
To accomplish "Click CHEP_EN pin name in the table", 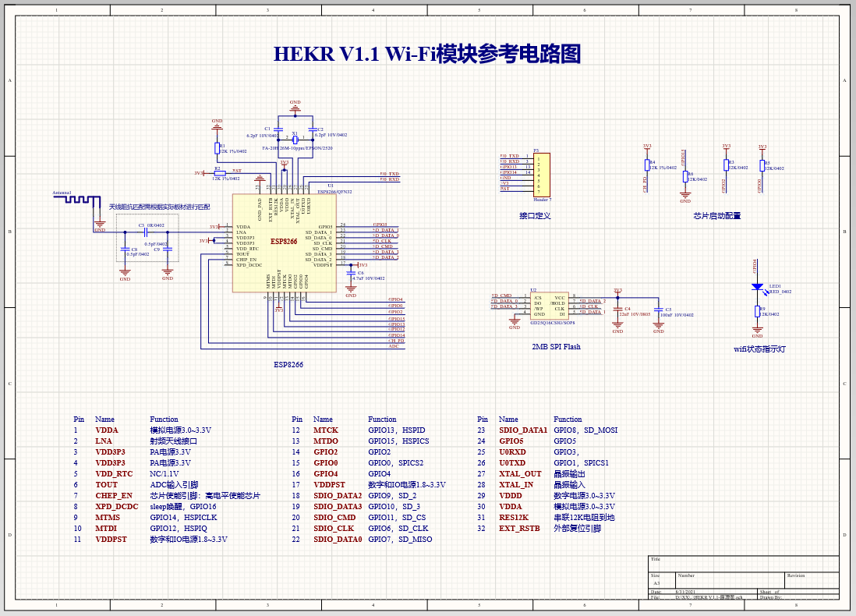I will [x=114, y=495].
